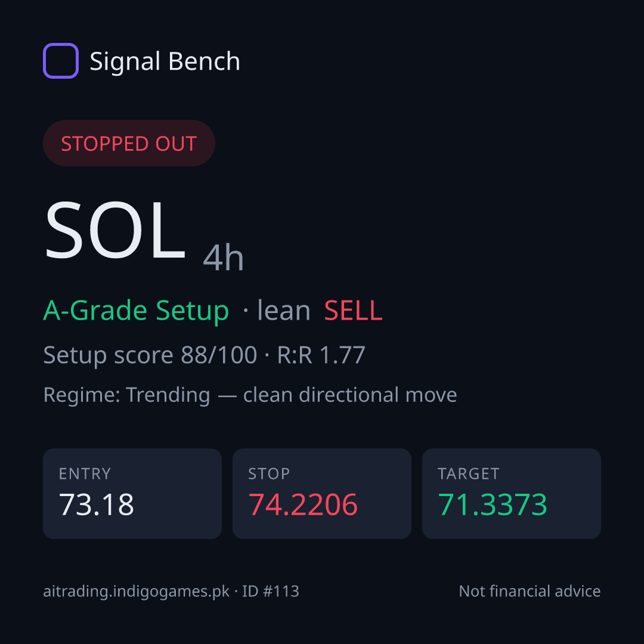Click the red SELL direction text
Image resolution: width=644 pixels, height=644 pixels.
[x=353, y=310]
